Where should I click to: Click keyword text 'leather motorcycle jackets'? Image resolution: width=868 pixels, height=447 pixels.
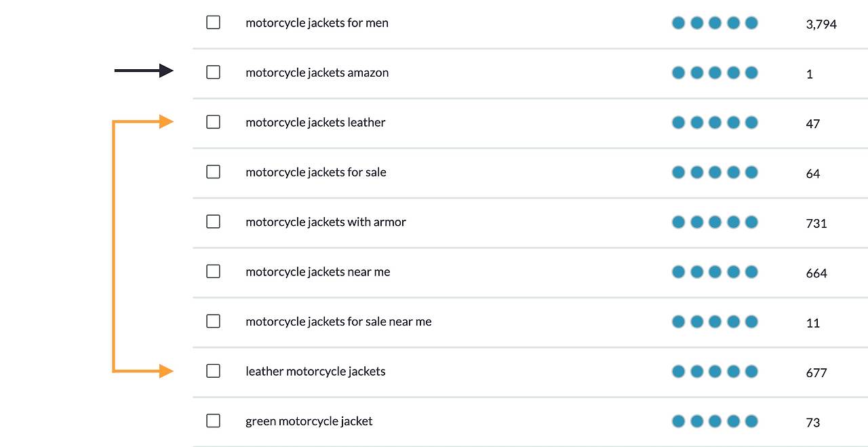[x=315, y=372]
